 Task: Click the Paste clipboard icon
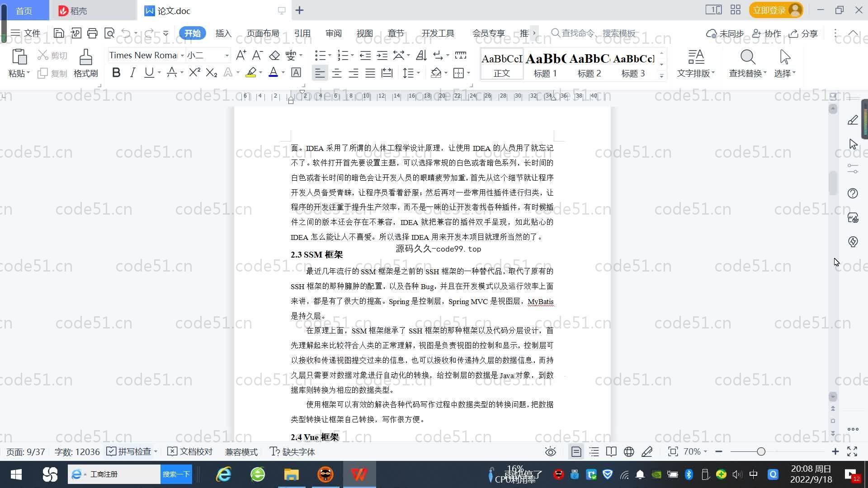19,57
